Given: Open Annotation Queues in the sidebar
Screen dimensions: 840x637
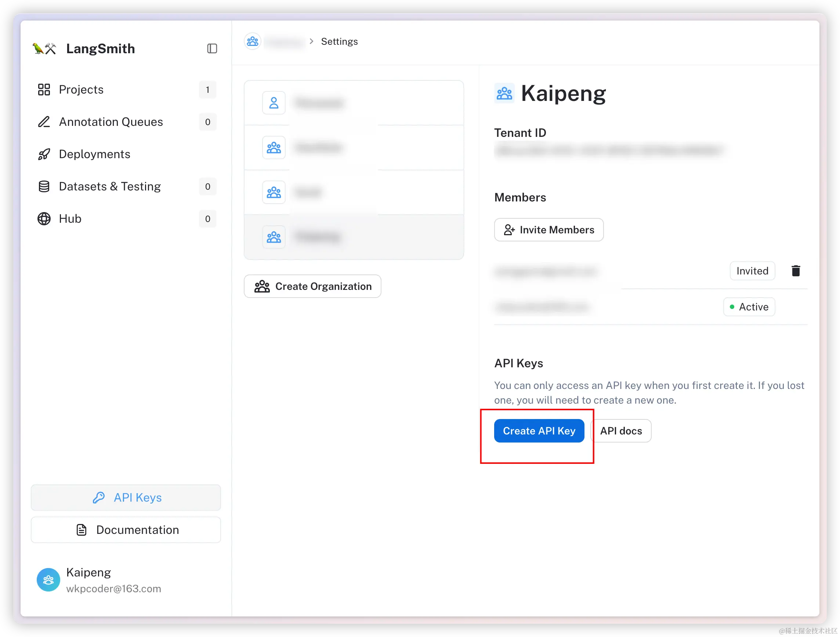Looking at the screenshot, I should click(111, 122).
